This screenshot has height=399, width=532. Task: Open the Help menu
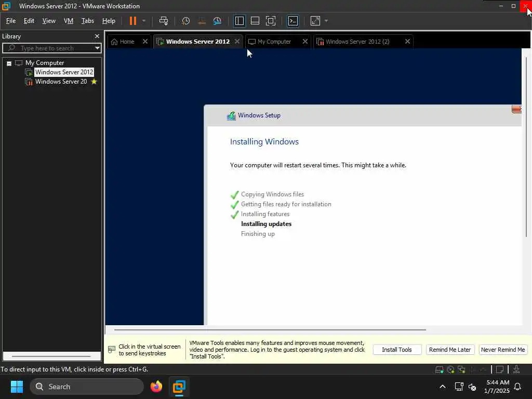(109, 21)
